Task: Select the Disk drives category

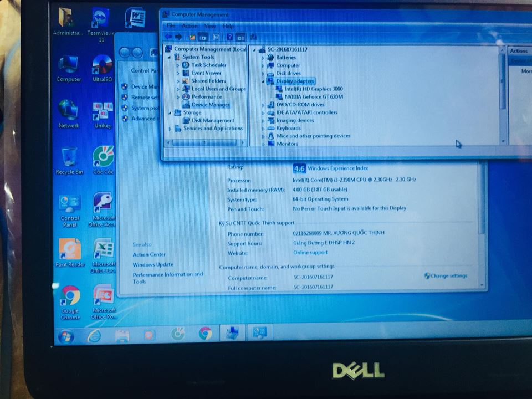Action: point(288,73)
